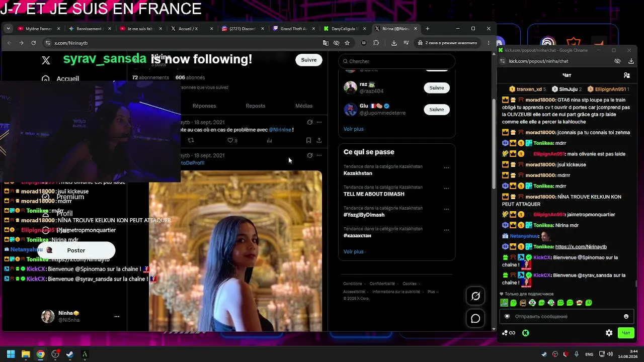Follow the Nirina profile with Suivre
644x362 pixels.
309,60
